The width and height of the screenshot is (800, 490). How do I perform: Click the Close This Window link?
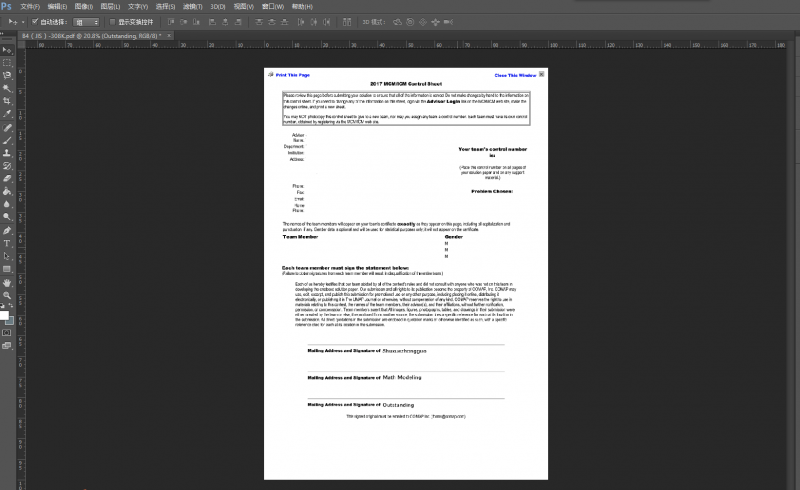pyautogui.click(x=515, y=75)
